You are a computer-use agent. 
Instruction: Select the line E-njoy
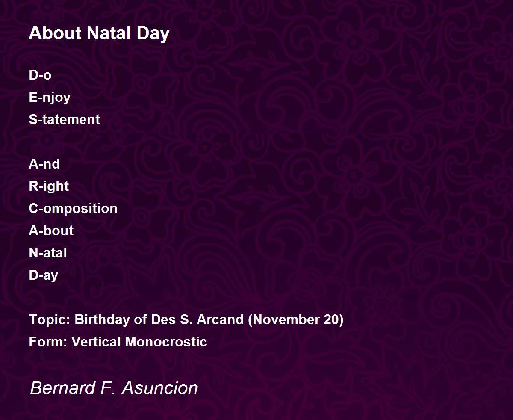pyautogui.click(x=50, y=98)
